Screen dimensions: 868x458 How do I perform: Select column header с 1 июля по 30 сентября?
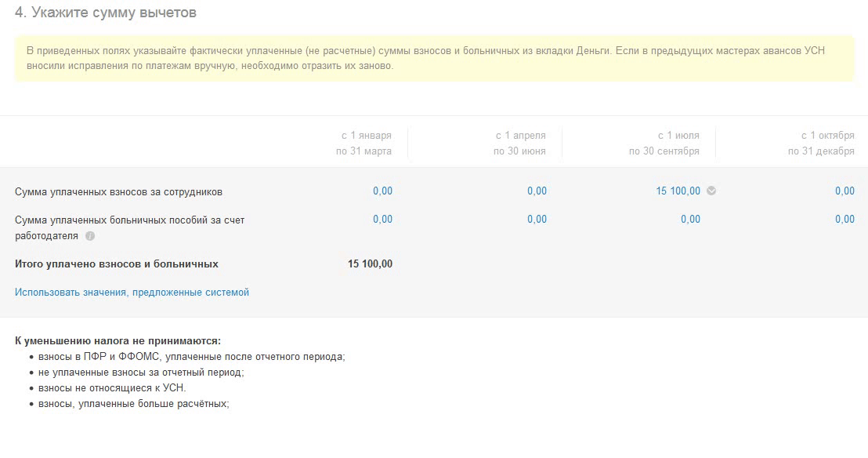[664, 144]
